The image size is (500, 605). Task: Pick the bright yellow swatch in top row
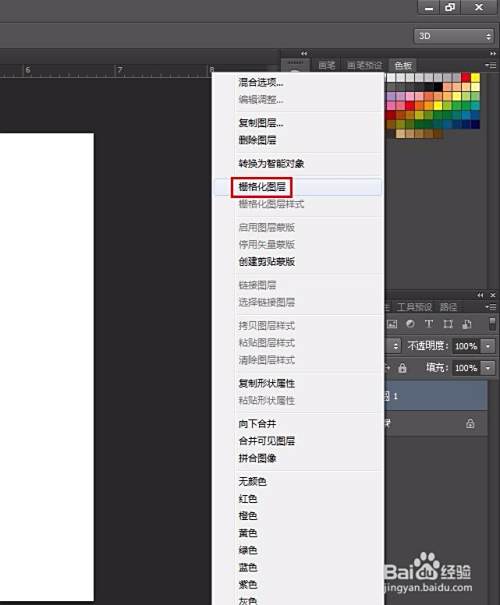475,78
